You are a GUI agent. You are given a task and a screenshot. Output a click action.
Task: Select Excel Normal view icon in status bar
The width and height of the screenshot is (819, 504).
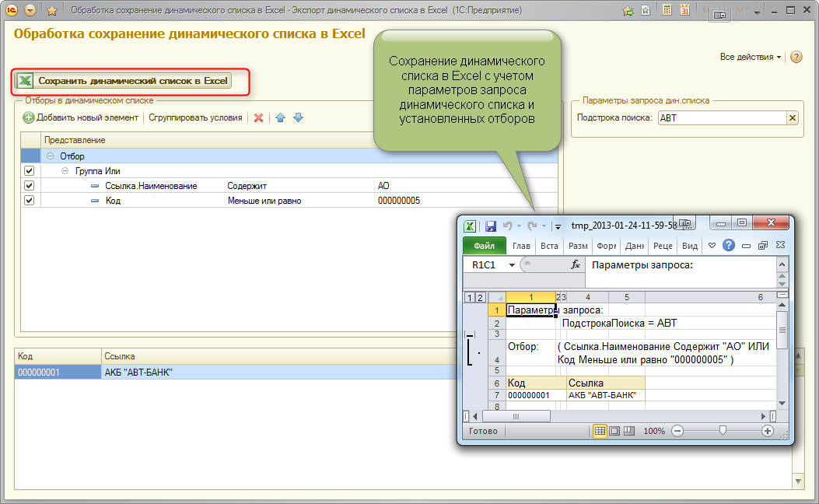pos(600,431)
